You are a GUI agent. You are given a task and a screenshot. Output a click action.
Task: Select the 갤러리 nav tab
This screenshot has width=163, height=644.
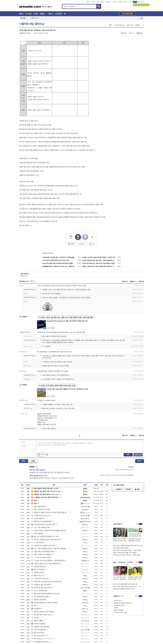click(x=21, y=14)
